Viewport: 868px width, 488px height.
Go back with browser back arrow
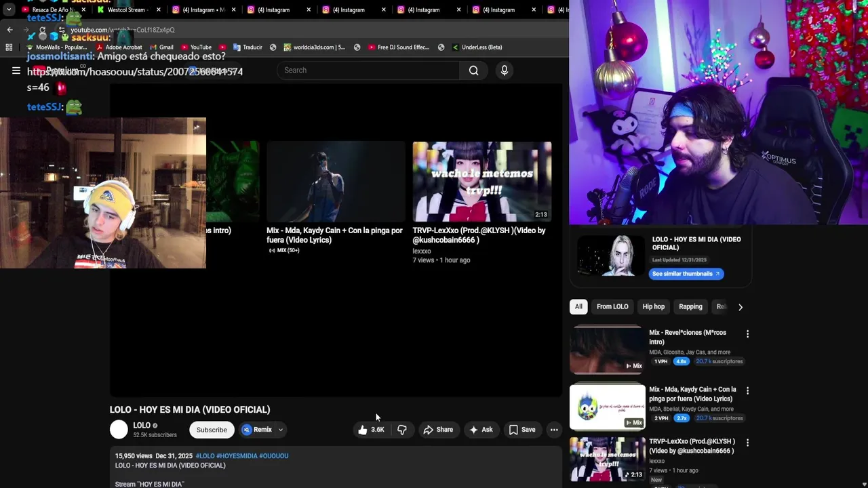tap(9, 30)
